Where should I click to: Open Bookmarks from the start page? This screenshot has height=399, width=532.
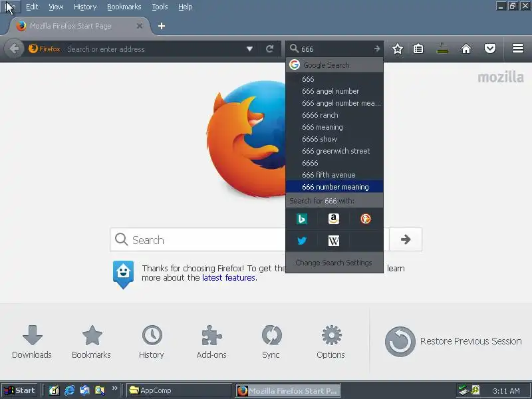pos(92,342)
